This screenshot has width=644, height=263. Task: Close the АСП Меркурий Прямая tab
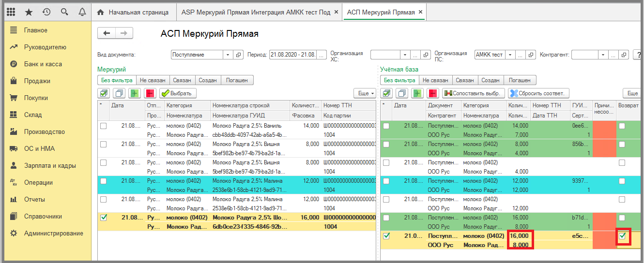420,12
